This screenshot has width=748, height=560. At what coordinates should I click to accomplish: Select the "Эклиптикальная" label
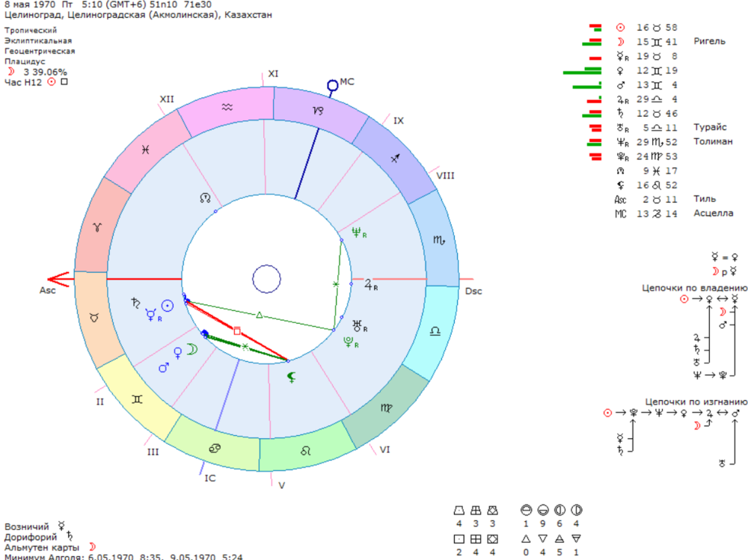point(38,40)
